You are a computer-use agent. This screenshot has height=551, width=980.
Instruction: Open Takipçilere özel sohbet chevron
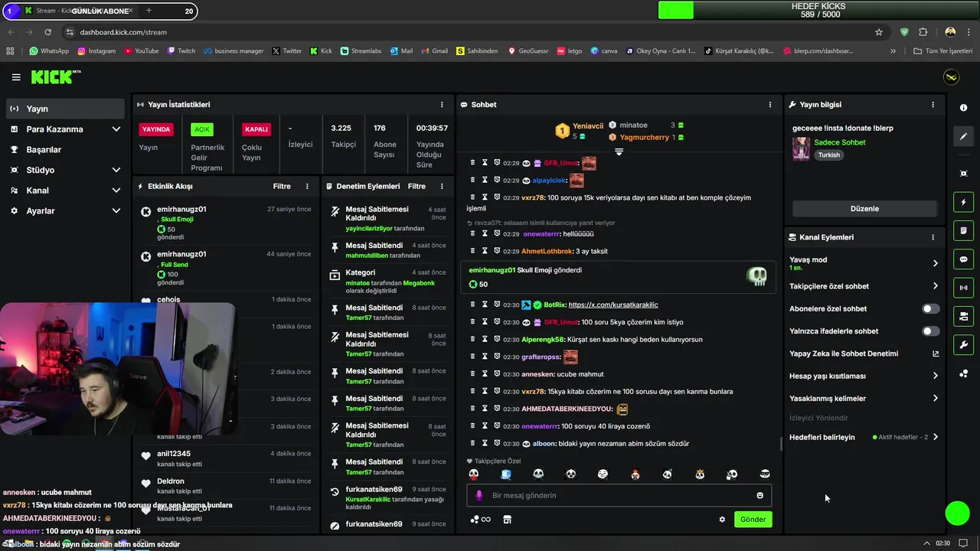935,286
